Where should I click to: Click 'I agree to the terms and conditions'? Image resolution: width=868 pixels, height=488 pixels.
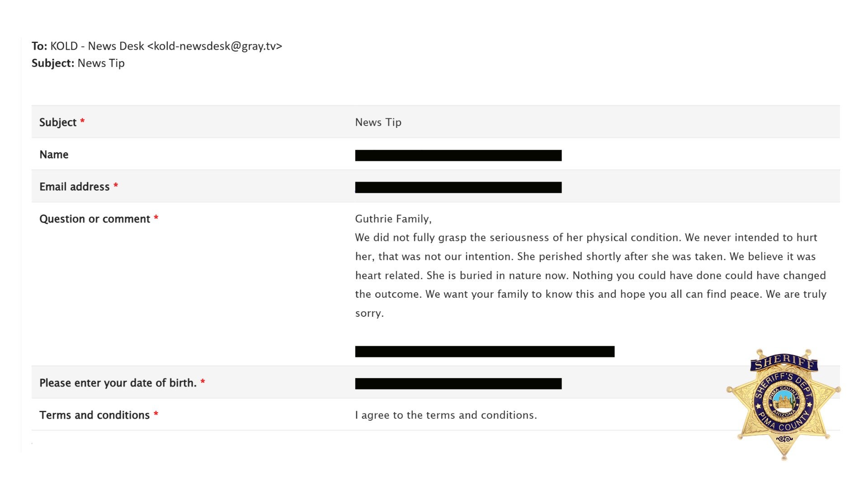[446, 415]
